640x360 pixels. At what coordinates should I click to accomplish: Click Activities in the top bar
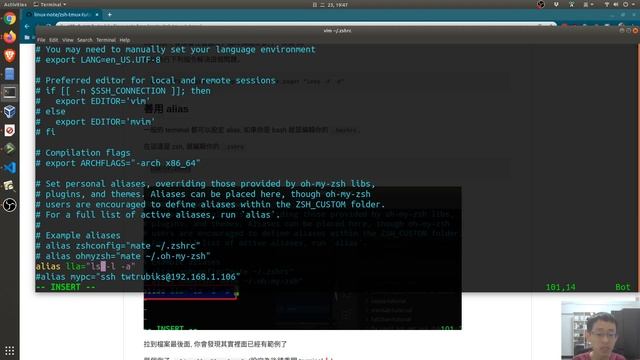pyautogui.click(x=15, y=4)
